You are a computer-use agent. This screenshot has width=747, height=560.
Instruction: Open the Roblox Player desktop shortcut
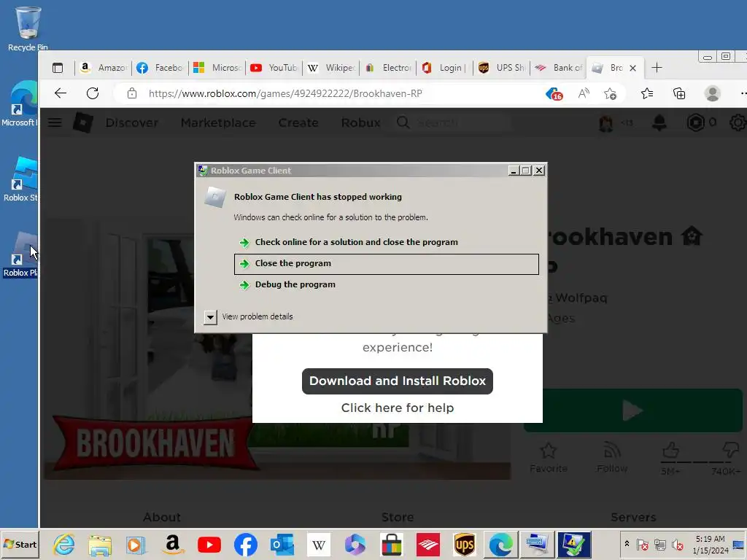[20, 254]
